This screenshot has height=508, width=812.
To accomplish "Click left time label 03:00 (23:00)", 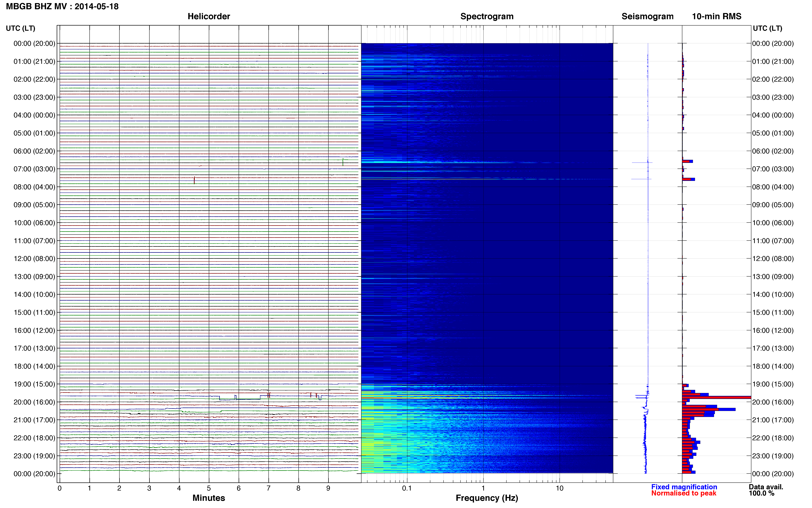I will 34,97.
